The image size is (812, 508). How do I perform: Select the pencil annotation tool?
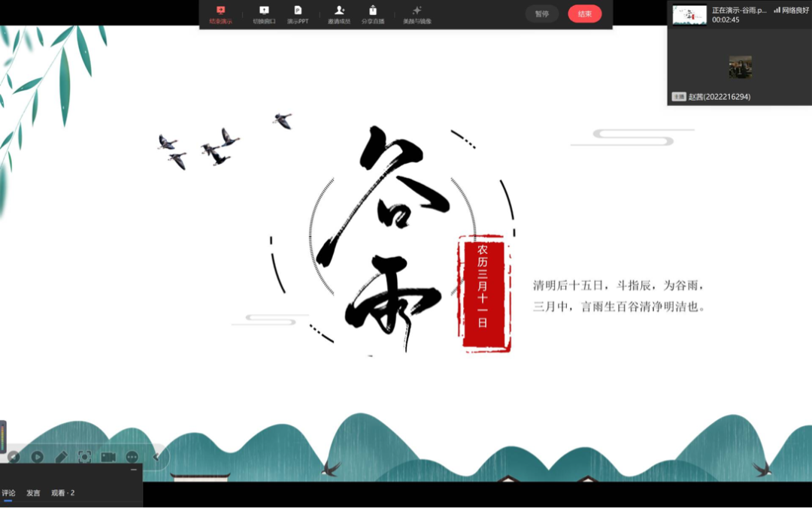(61, 457)
